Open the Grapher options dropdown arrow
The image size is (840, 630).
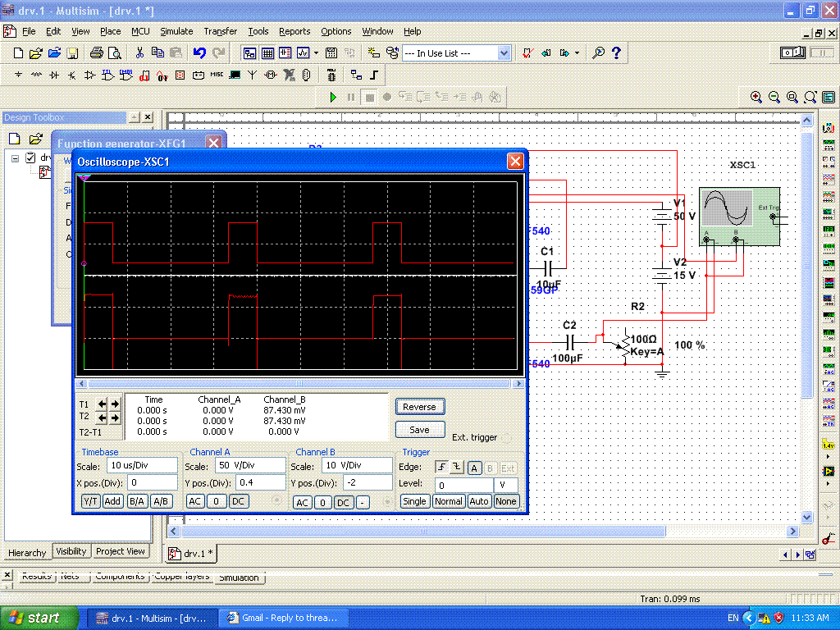click(x=316, y=53)
